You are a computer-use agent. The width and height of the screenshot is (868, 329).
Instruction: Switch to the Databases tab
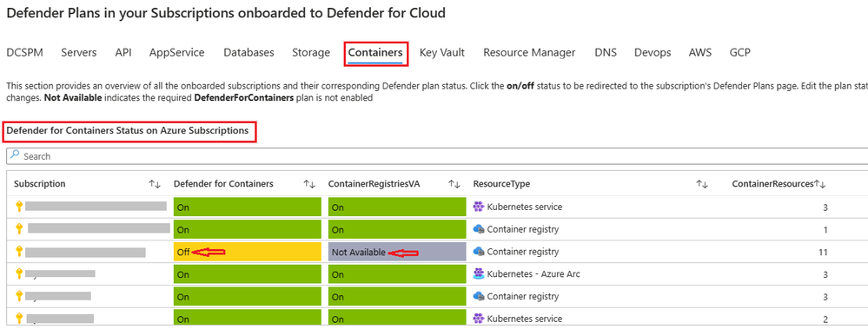tap(248, 53)
